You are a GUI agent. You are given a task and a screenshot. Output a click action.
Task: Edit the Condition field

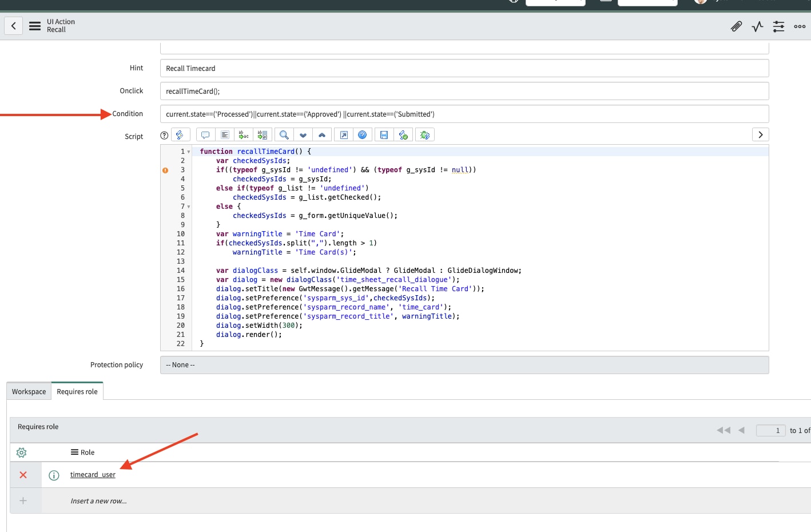[x=464, y=114]
